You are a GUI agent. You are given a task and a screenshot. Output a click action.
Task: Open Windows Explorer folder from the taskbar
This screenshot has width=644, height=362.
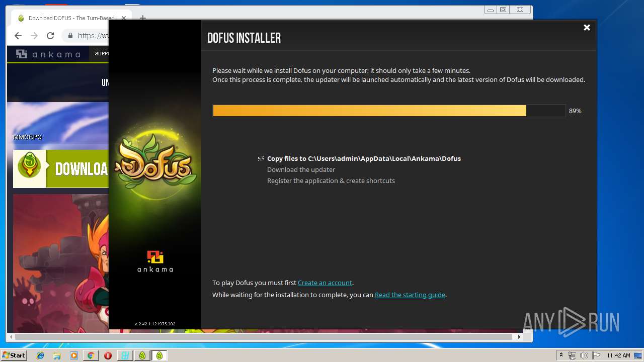pyautogui.click(x=57, y=355)
